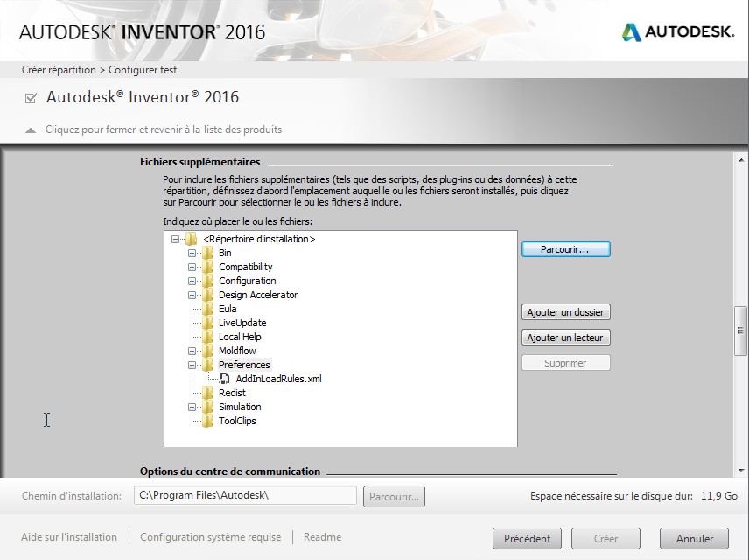Click the Supprimer button
The width and height of the screenshot is (749, 560).
[x=565, y=362]
